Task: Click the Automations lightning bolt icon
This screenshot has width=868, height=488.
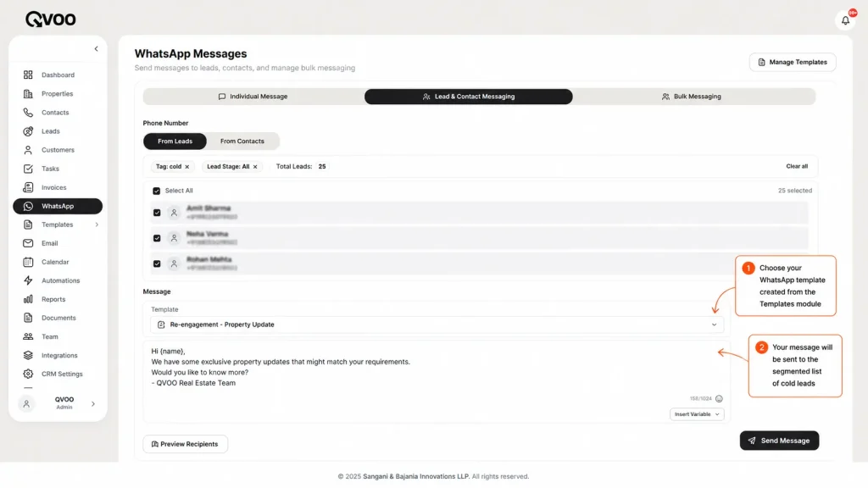Action: point(28,280)
